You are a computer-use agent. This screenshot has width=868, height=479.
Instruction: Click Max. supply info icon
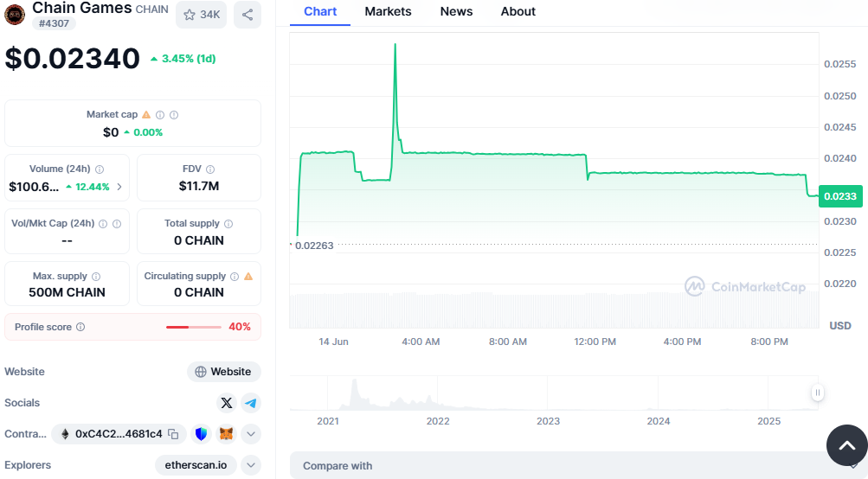96,277
